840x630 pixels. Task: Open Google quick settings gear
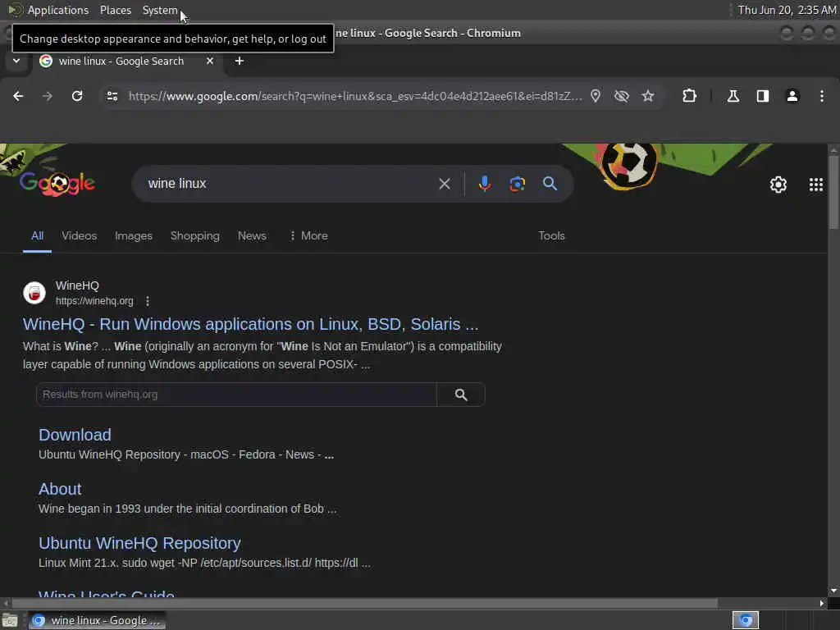[x=778, y=185]
